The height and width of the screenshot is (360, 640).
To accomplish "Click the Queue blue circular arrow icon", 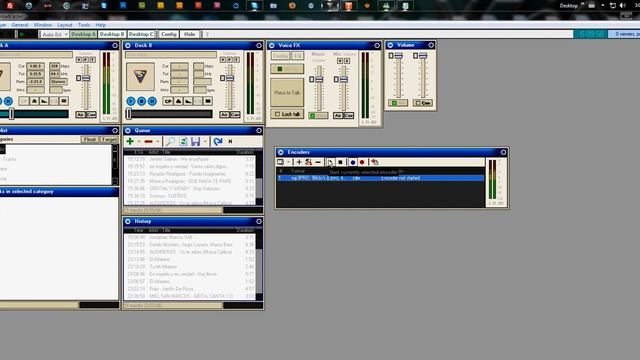I will tap(218, 141).
